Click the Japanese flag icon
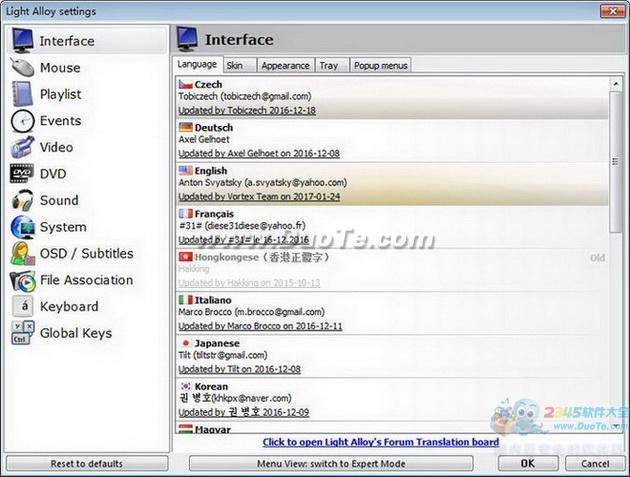 point(185,343)
